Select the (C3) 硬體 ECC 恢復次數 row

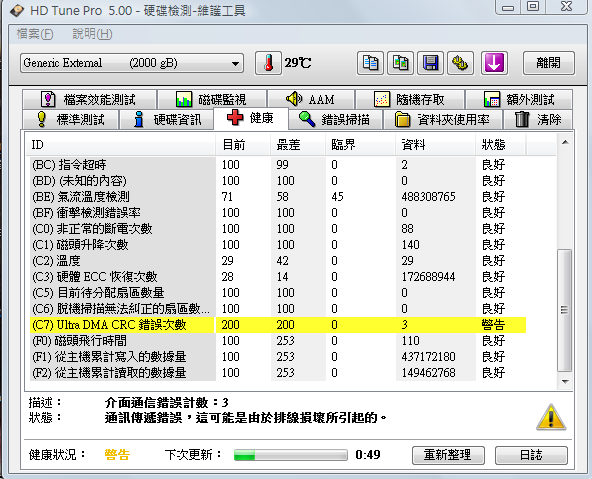click(x=278, y=277)
